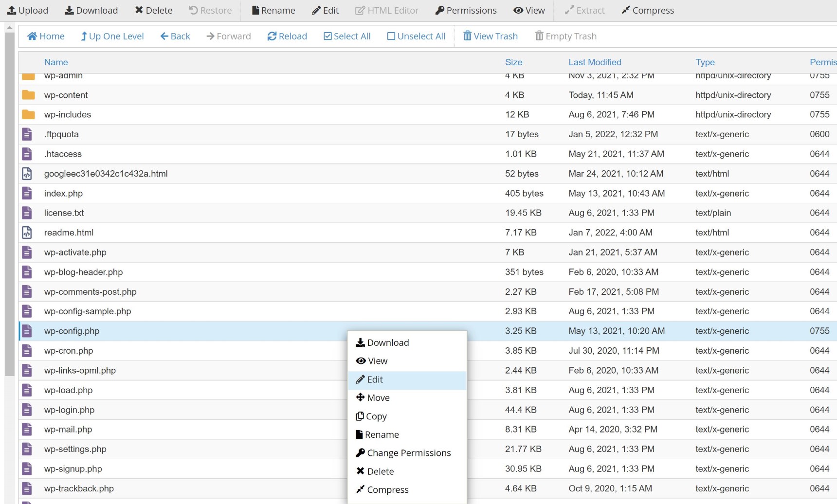Navigate Back in file manager
The width and height of the screenshot is (837, 504).
[175, 36]
